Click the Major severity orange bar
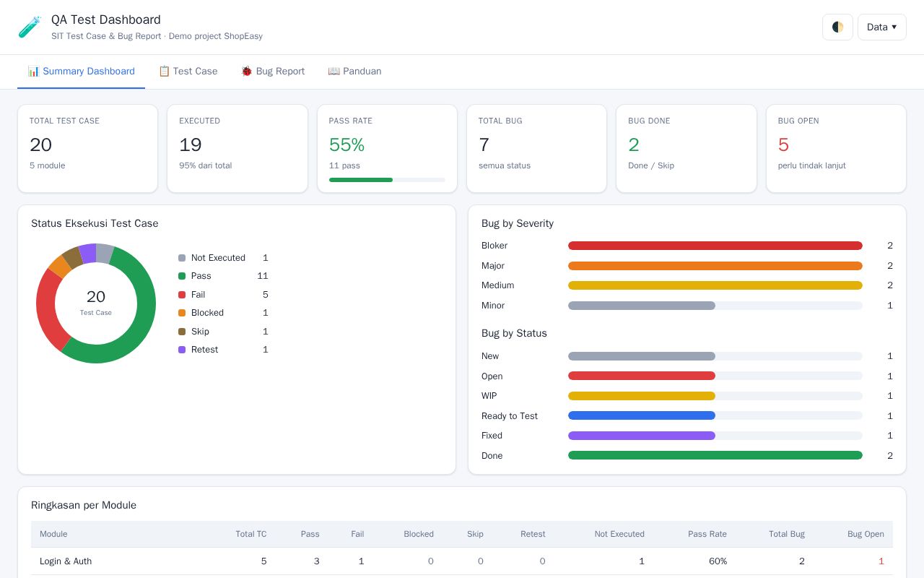Screen dimensions: 924x578 [715, 266]
